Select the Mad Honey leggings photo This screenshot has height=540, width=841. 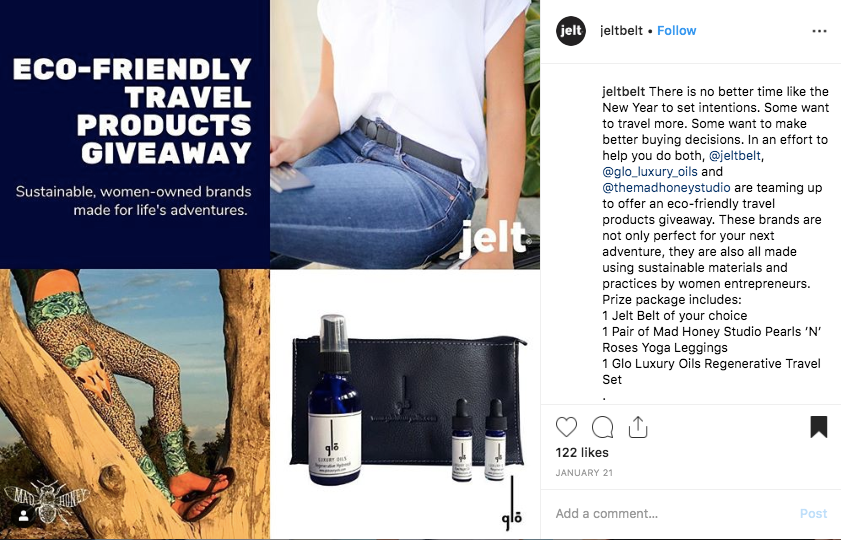point(135,404)
